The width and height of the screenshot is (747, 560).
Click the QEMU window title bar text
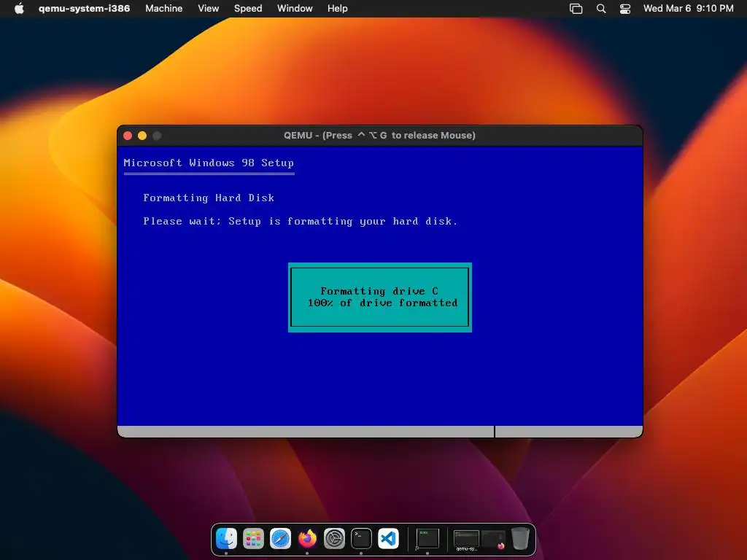[379, 135]
